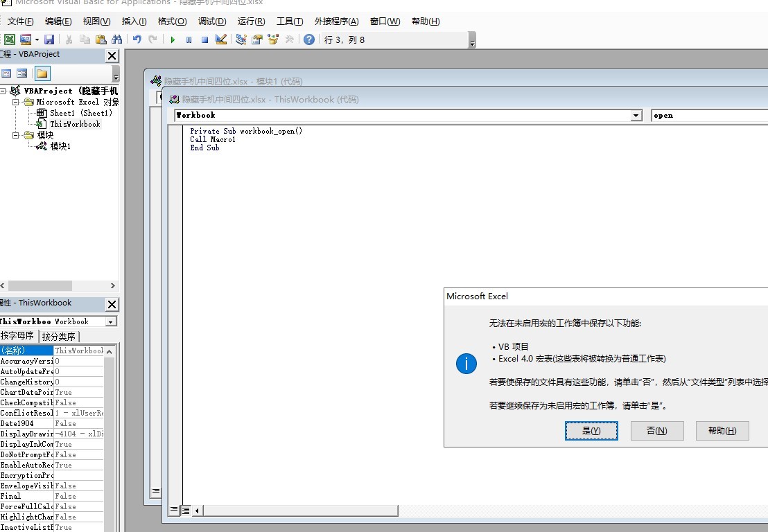Open the 插入(I) menu
Image resolution: width=768 pixels, height=532 pixels.
(134, 21)
